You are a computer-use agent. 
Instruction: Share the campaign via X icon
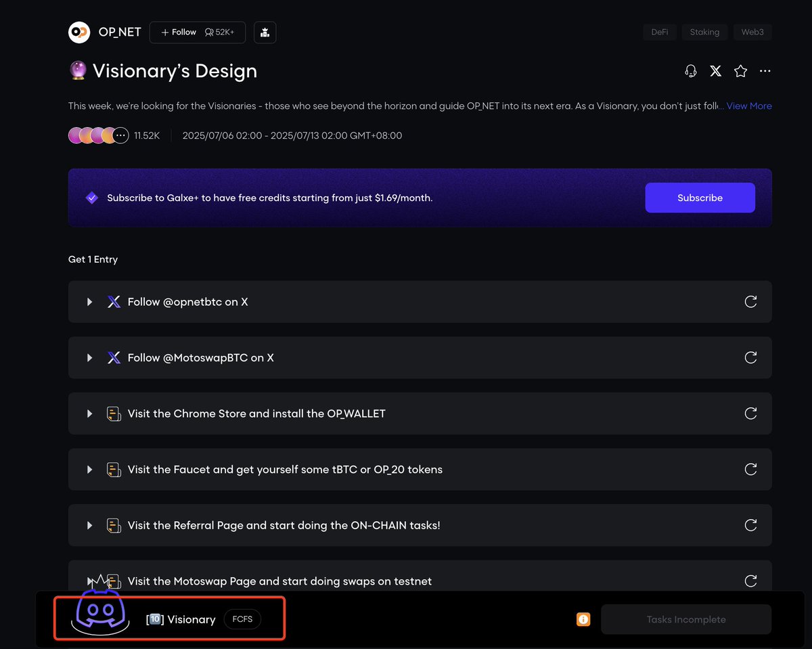[x=715, y=71]
